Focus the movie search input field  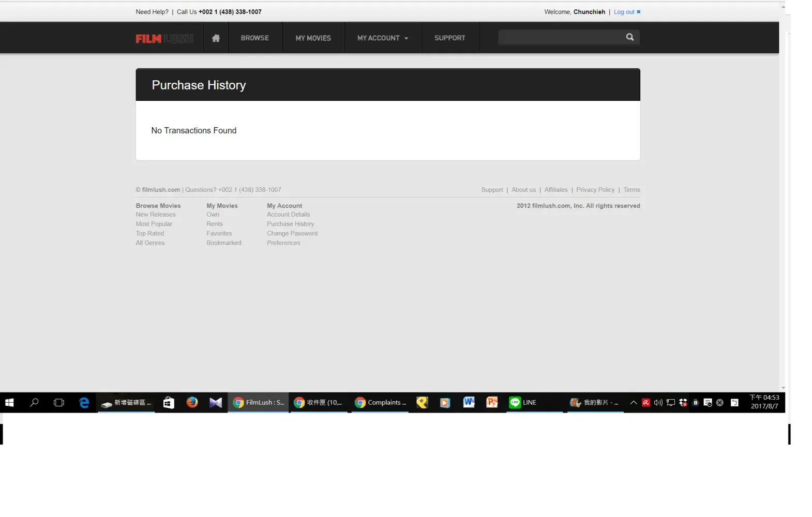(x=561, y=37)
